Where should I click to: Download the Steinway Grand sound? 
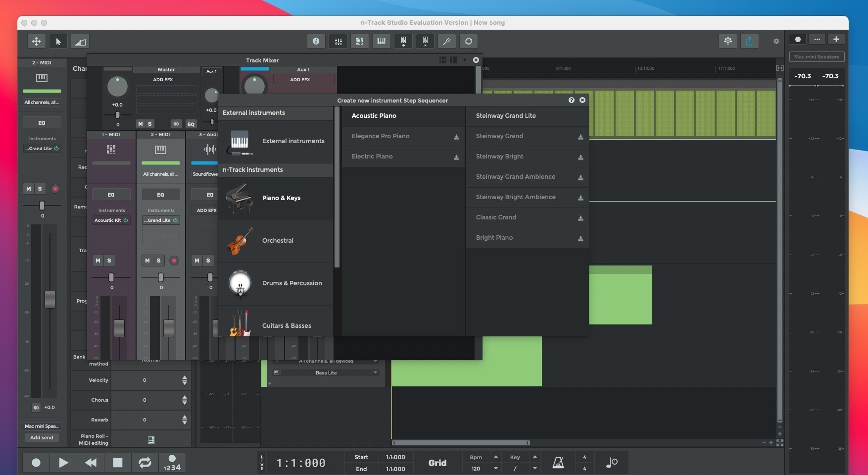pos(580,137)
